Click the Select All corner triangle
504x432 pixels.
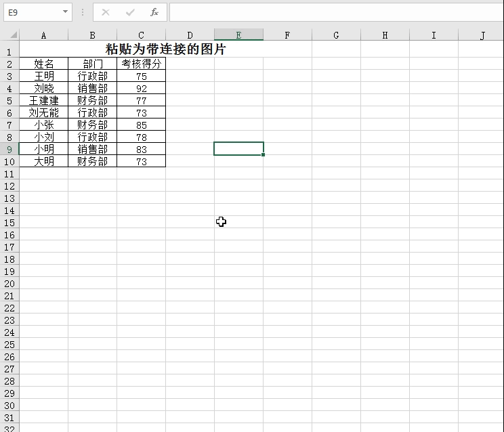[x=13, y=35]
